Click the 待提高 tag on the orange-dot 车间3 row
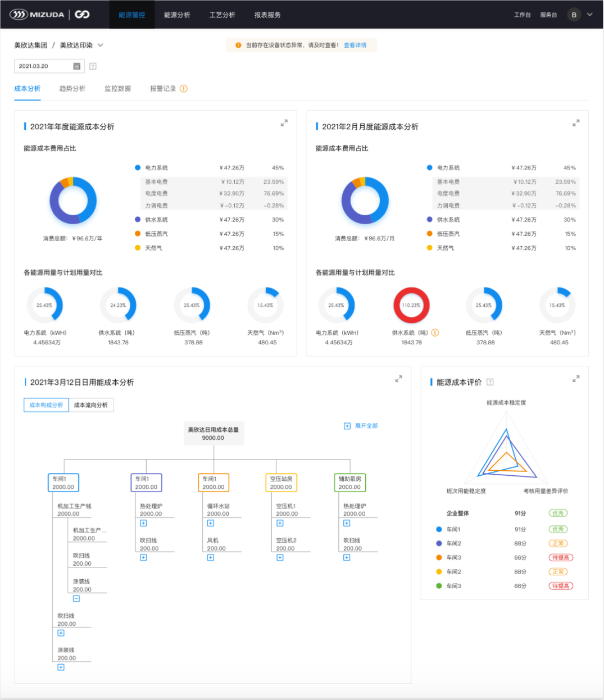The height and width of the screenshot is (700, 604). click(x=561, y=557)
